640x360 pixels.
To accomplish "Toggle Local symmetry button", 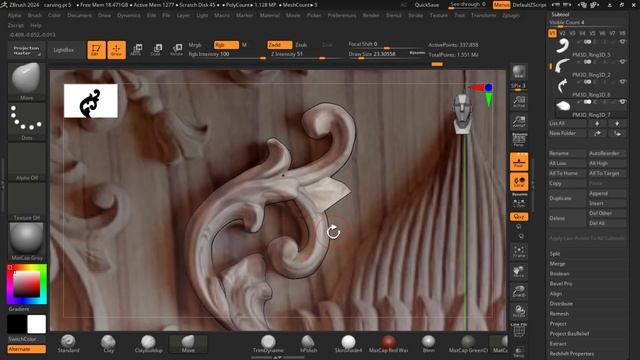I will pos(519,182).
